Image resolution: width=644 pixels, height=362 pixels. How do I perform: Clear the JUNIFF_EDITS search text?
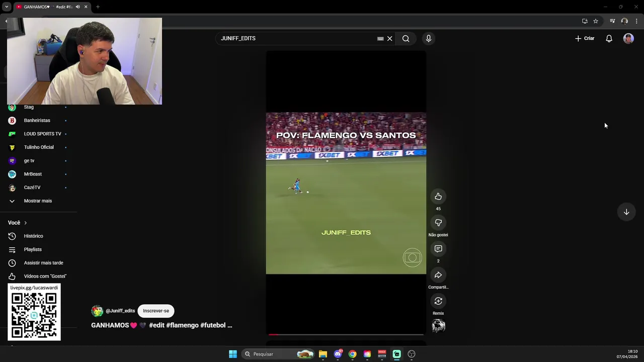[389, 39]
